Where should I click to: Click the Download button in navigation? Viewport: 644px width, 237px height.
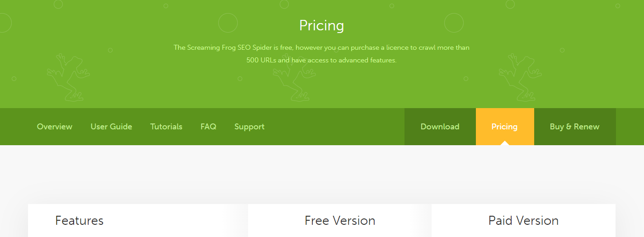coord(440,127)
